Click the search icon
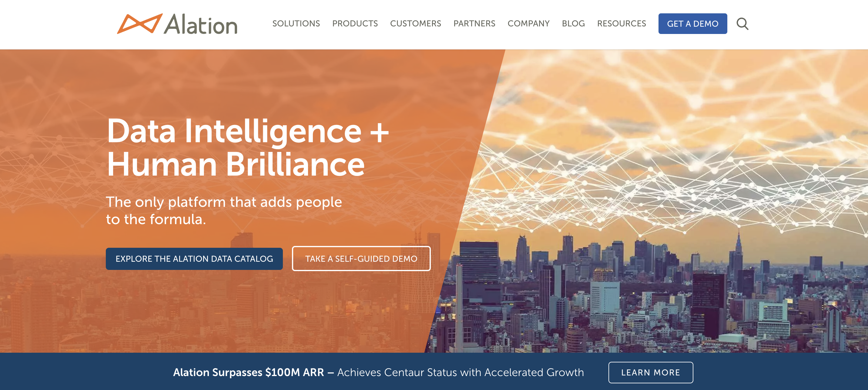 (742, 23)
